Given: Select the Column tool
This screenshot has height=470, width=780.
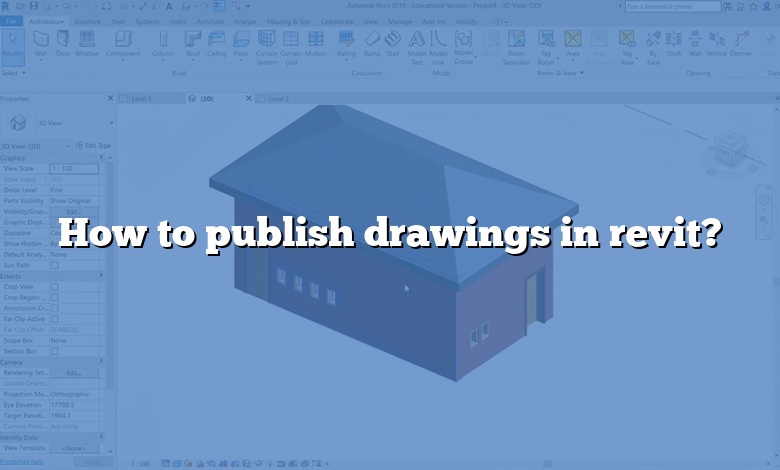Looking at the screenshot, I should tap(163, 44).
